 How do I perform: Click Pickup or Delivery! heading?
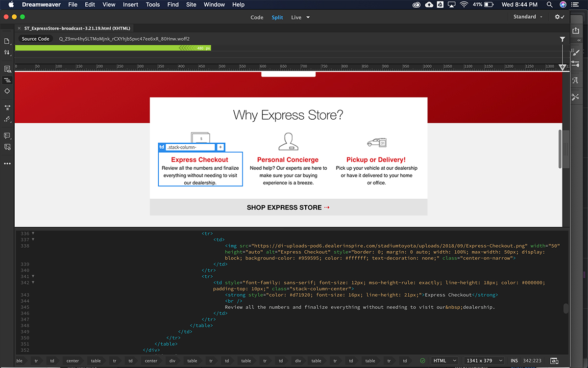[x=376, y=160]
